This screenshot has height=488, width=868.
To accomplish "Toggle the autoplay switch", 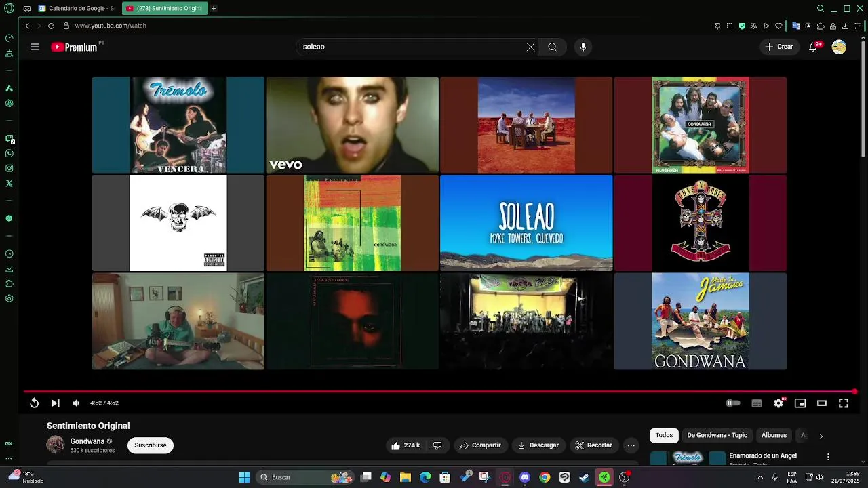I will [x=733, y=403].
